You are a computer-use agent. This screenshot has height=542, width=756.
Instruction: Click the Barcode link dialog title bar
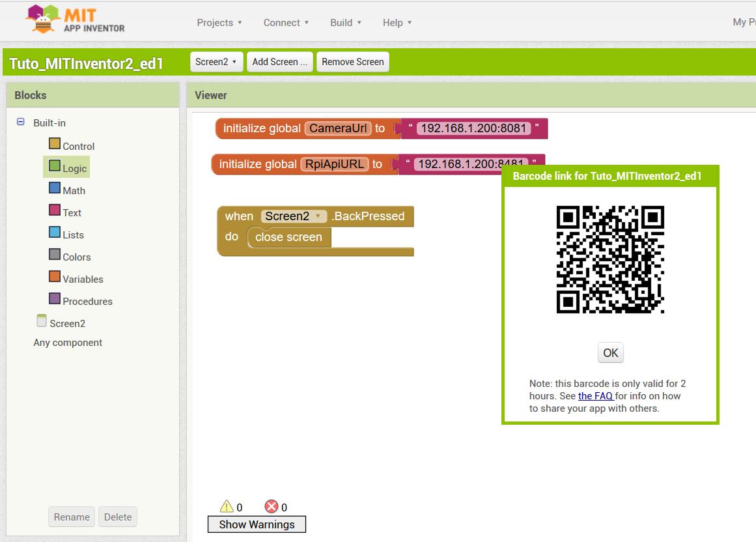click(610, 176)
